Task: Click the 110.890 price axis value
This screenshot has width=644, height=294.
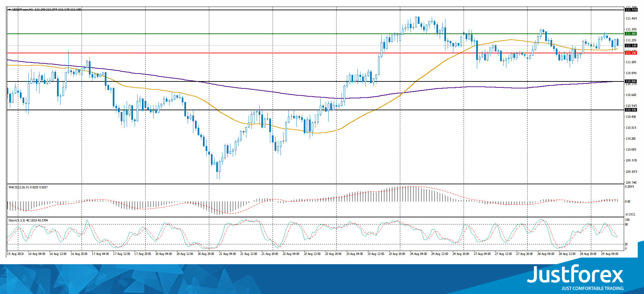Action: 631,73
